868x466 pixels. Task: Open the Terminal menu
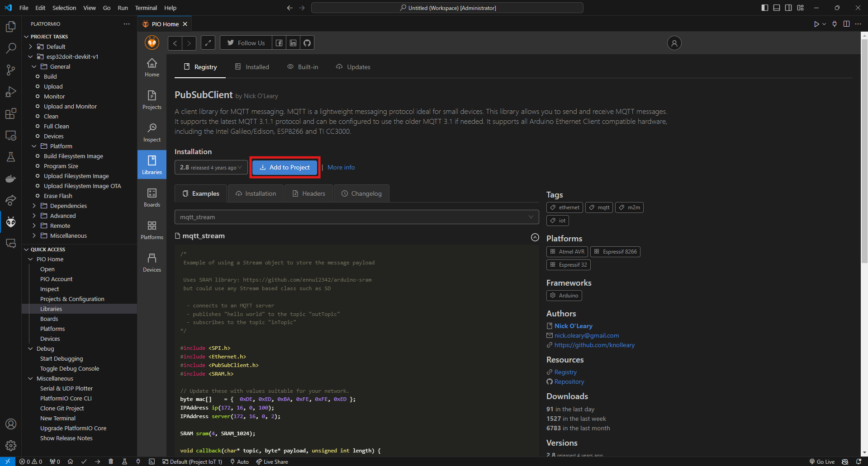click(x=146, y=8)
